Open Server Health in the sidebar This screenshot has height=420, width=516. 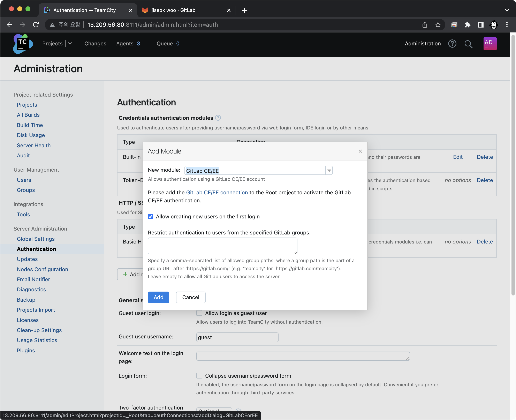(34, 145)
